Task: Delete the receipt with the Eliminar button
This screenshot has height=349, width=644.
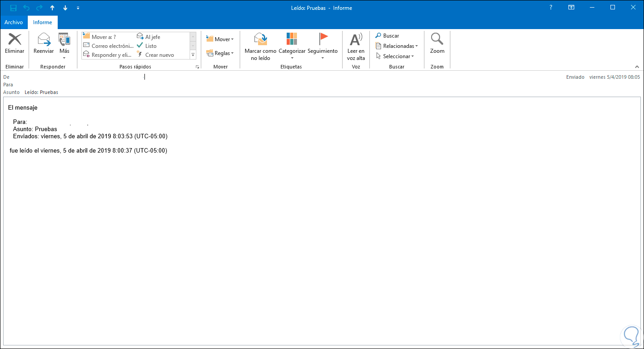Action: point(15,44)
